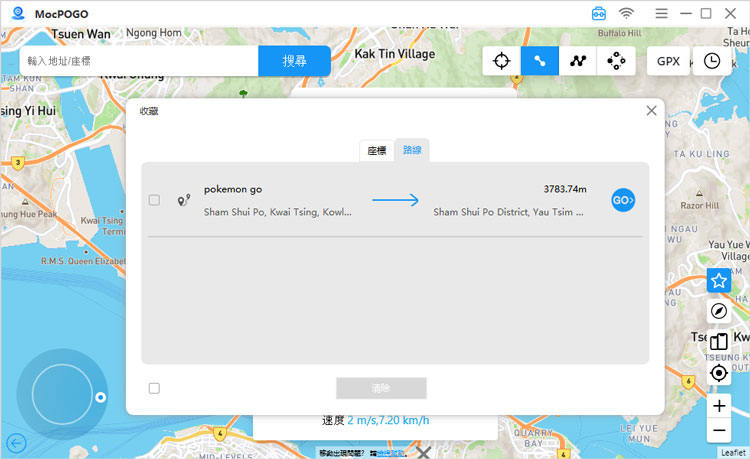Recenter map with the locate target icon
Viewport: 750px width, 459px height.
click(718, 373)
